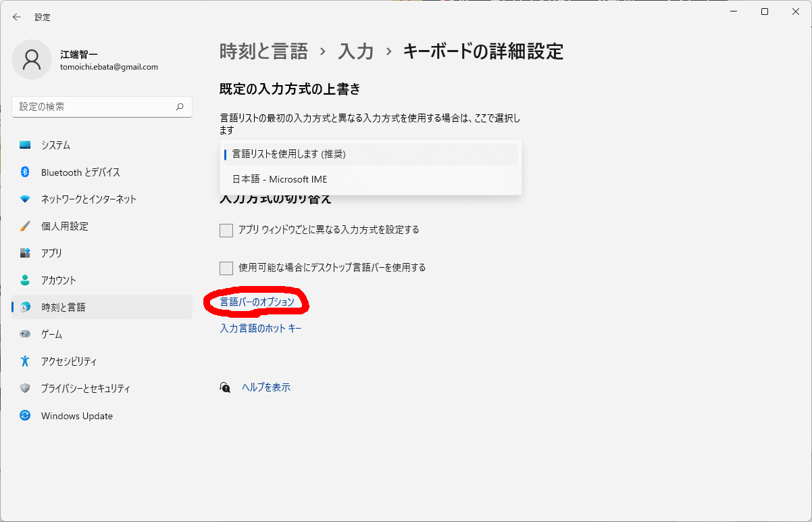Open ネットワークとインターネット settings
This screenshot has height=522, width=812.
[x=88, y=199]
